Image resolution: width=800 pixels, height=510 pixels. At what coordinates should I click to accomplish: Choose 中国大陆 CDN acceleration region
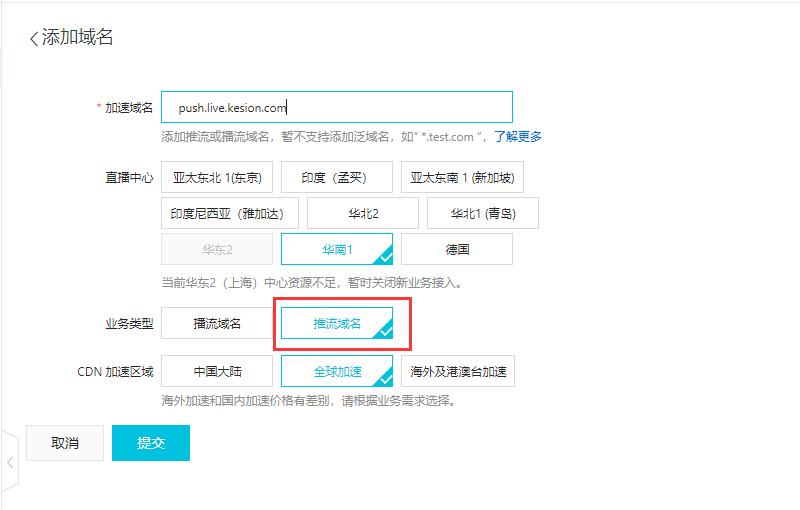[x=217, y=371]
